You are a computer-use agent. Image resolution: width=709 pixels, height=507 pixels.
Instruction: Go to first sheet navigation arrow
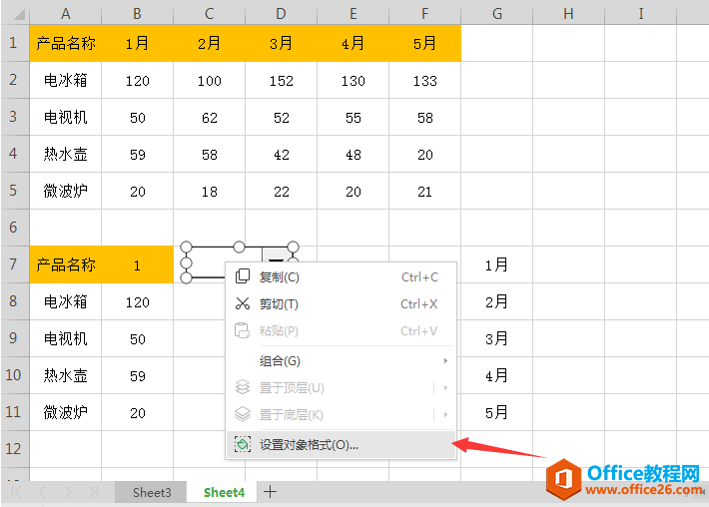tap(17, 492)
